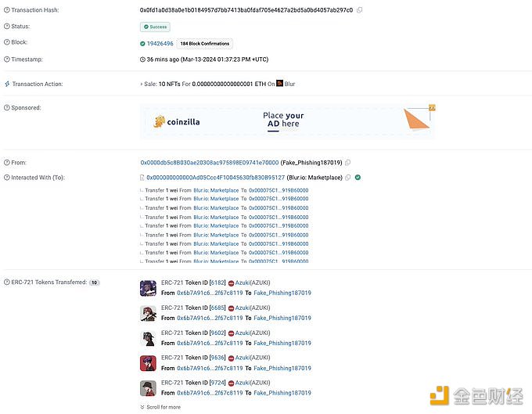Open the Azuki 6685 NFT thumbnail
532x414 pixels.
coord(149,313)
